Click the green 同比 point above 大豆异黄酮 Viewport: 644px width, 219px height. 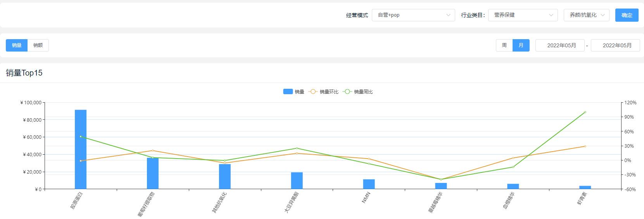tap(297, 148)
